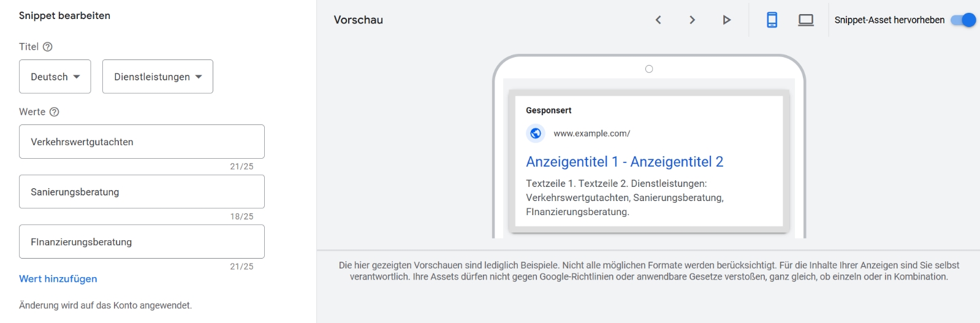Open the Dienstleistungen title dropdown
Viewport: 980px width, 323px height.
(x=158, y=77)
